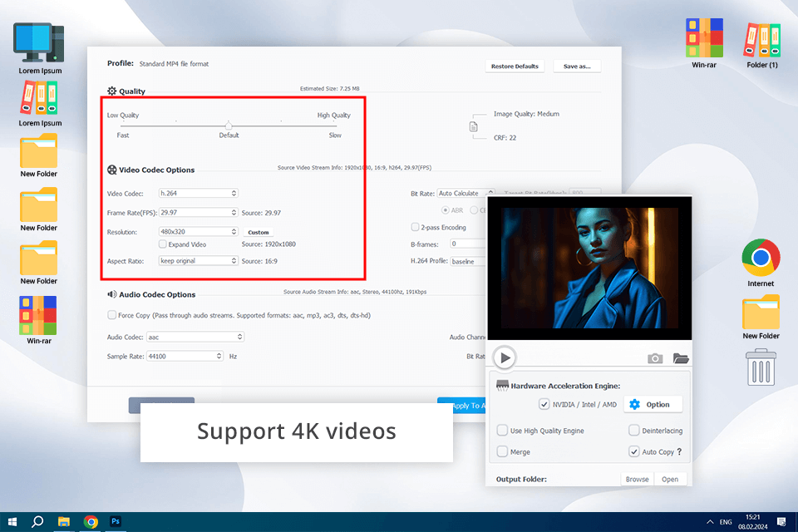
Task: Click the Auto Copy help question mark
Action: tap(679, 451)
